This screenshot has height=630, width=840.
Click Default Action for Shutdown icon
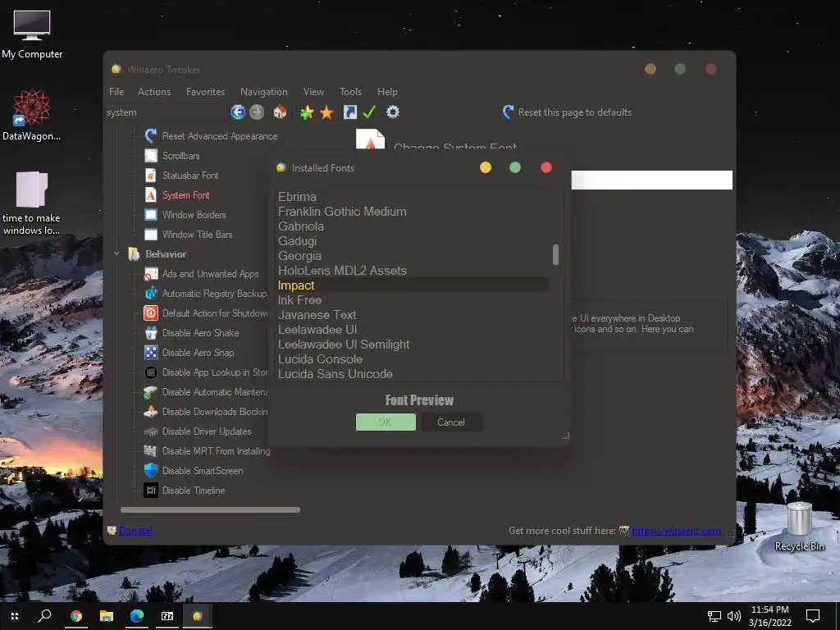151,313
